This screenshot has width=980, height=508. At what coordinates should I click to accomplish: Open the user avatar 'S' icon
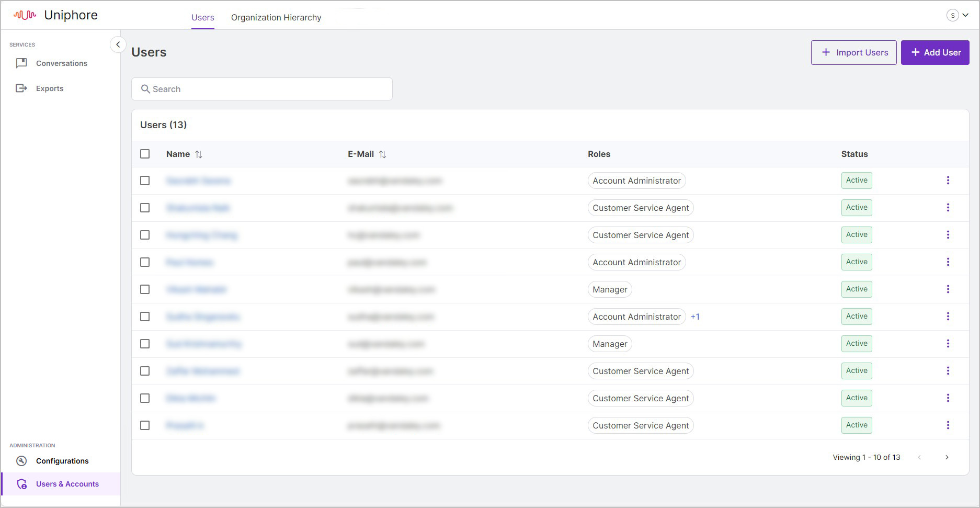[953, 15]
